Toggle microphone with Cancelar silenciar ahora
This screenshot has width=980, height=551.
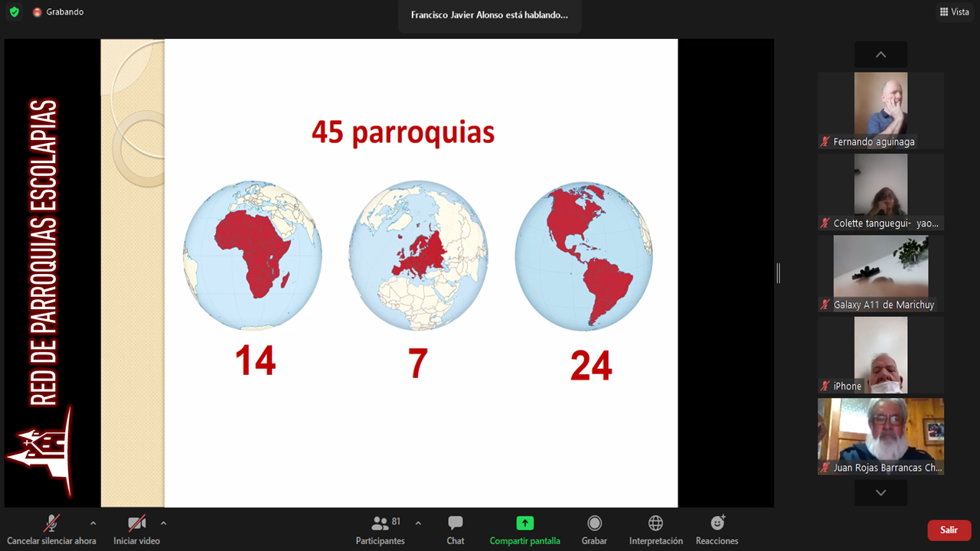tap(51, 523)
